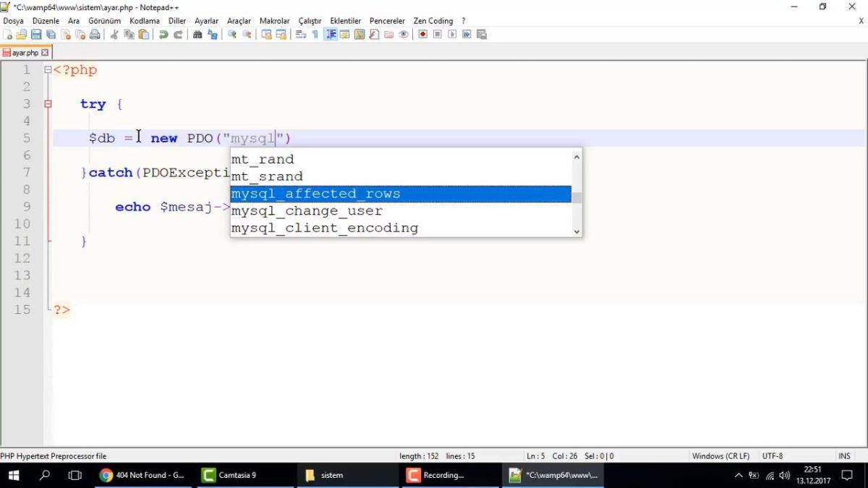This screenshot has height=488, width=868.
Task: Open the Function List toolbar icon
Action: [x=374, y=34]
